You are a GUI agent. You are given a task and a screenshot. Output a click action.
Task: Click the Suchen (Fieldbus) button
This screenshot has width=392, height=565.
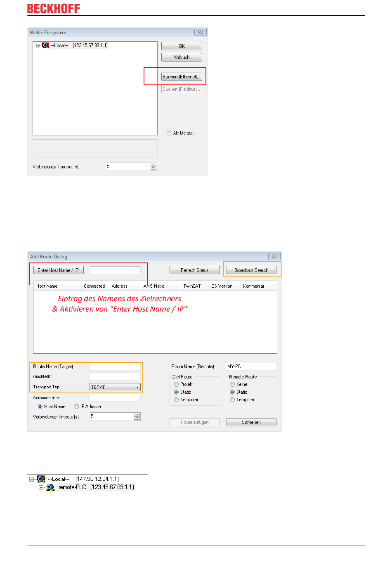tap(182, 89)
